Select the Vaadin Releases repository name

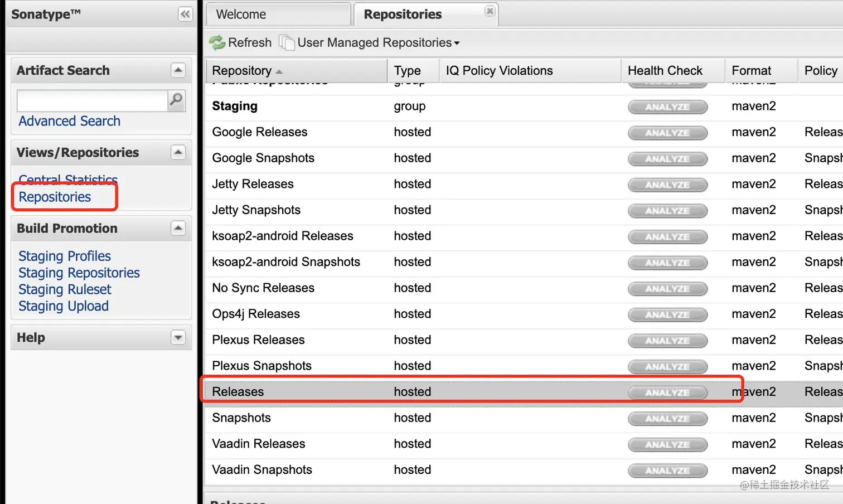coord(259,444)
